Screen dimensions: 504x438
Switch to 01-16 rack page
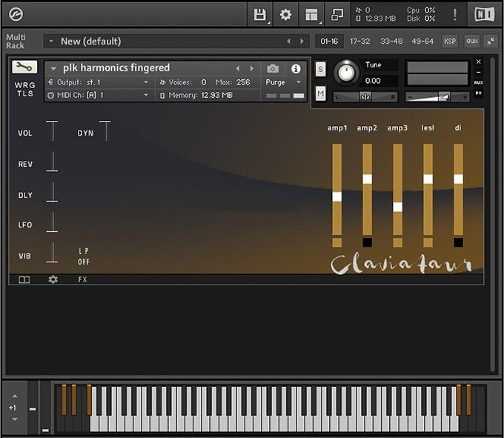329,42
